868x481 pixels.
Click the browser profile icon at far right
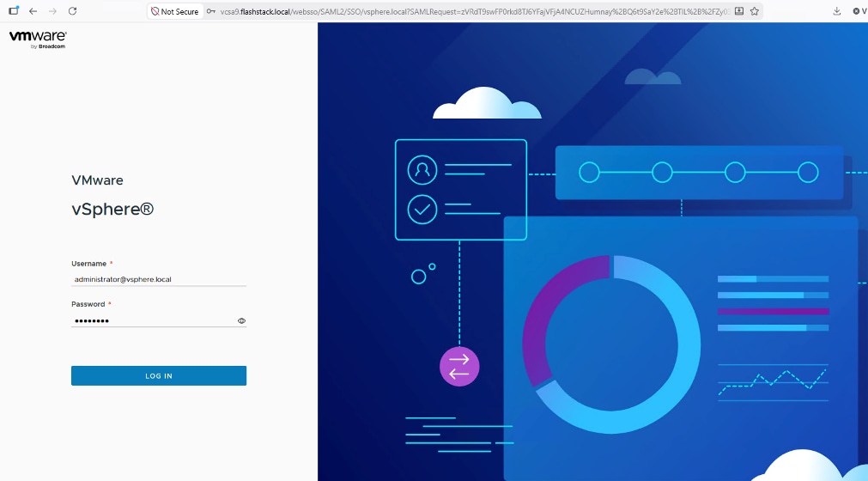[x=859, y=11]
